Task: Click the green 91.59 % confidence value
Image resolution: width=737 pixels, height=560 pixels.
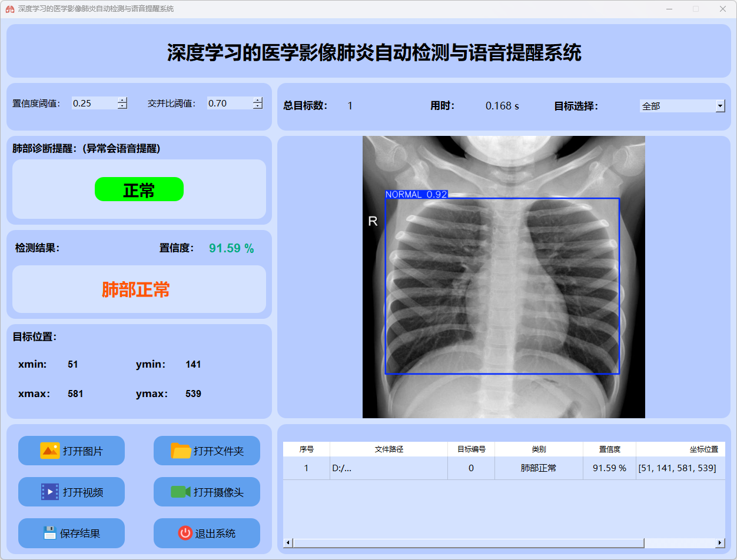Action: coord(231,248)
